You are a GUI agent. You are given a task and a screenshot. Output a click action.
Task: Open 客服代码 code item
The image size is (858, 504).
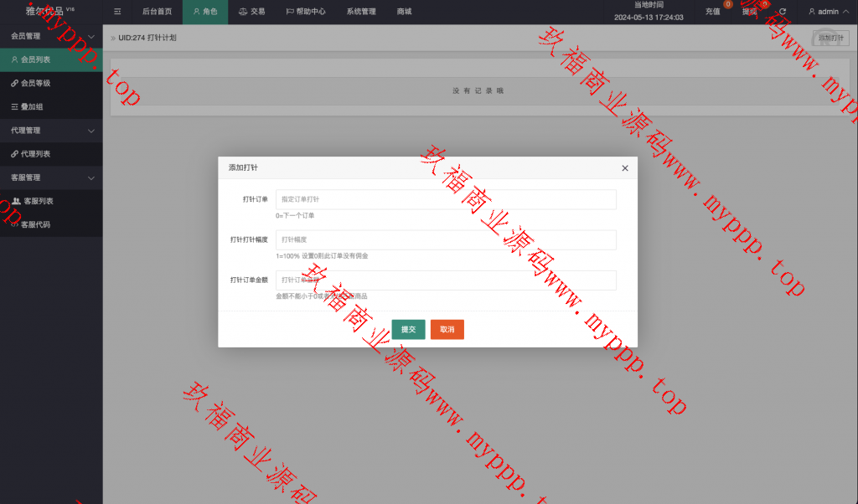pos(35,224)
